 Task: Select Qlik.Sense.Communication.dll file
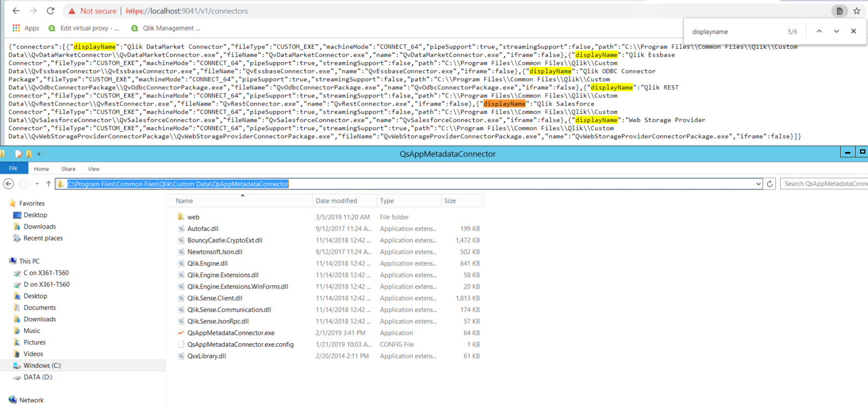229,310
